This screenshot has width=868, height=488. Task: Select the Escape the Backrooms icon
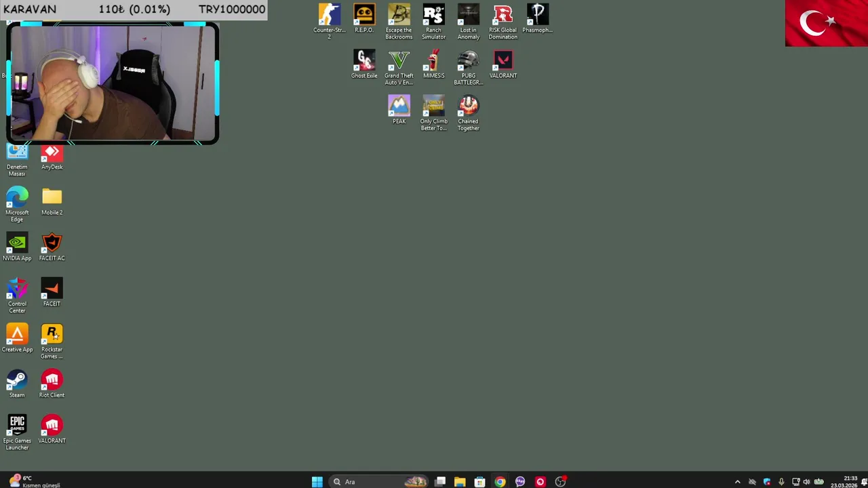399,22
